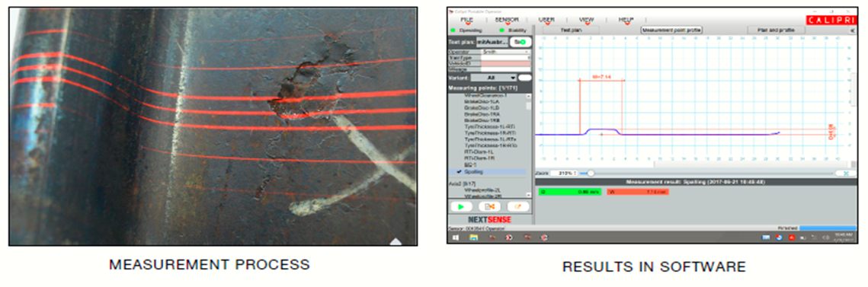The width and height of the screenshot is (868, 287).
Task: Click the orange edit icon button
Action: (518, 206)
